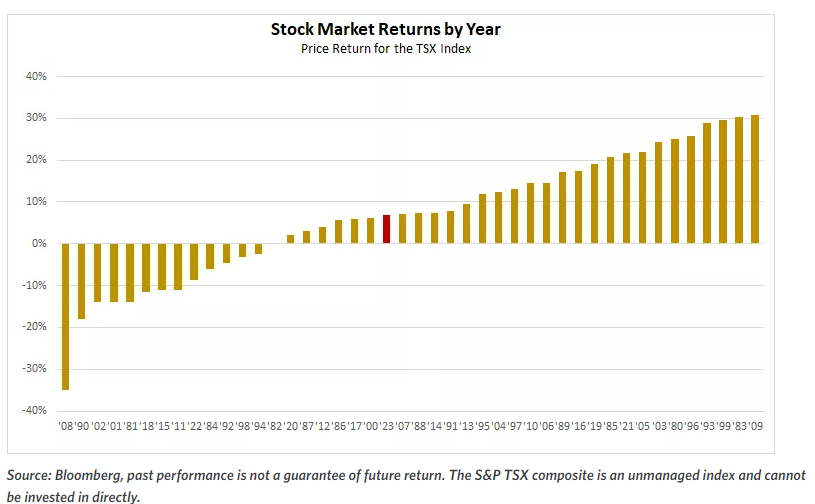Click the -20% y-axis label

34,327
